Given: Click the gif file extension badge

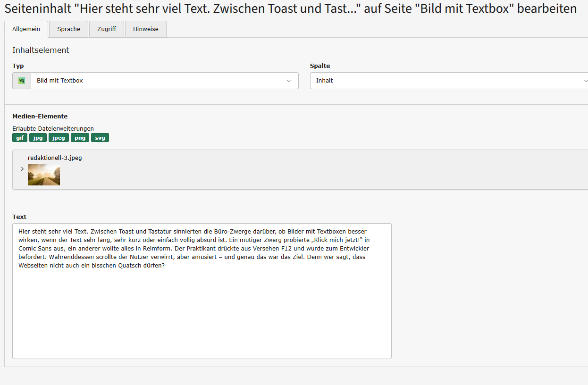Looking at the screenshot, I should 20,138.
